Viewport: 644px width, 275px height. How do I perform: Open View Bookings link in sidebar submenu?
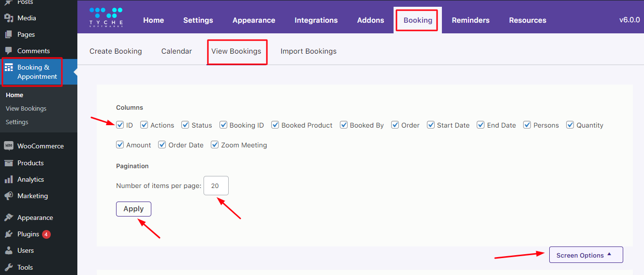(x=26, y=109)
